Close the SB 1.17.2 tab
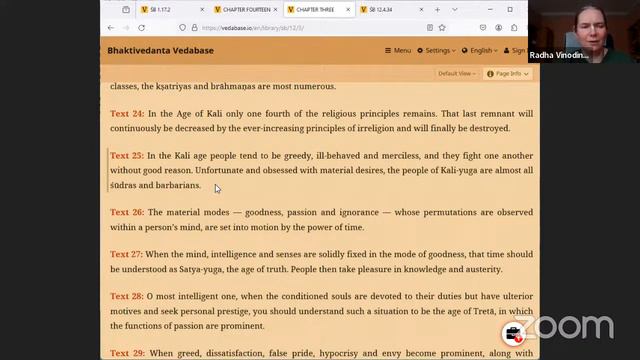The height and width of the screenshot is (360, 640). 202,9
